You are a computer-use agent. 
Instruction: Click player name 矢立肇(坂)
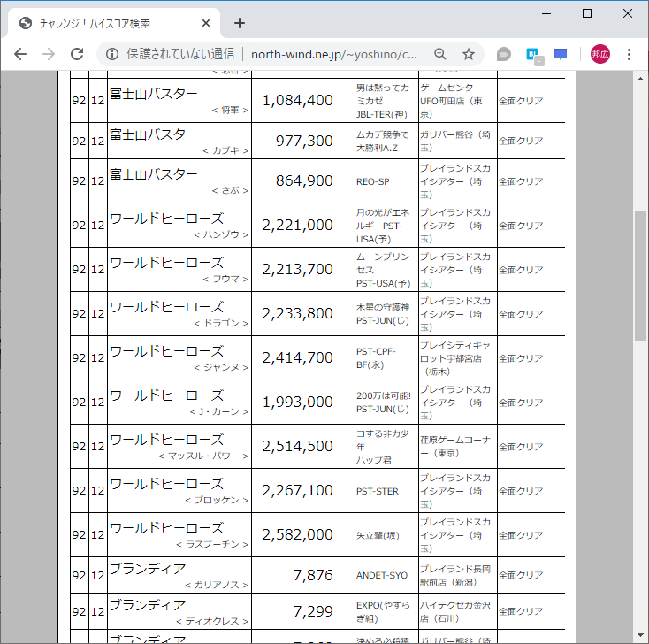point(378,536)
